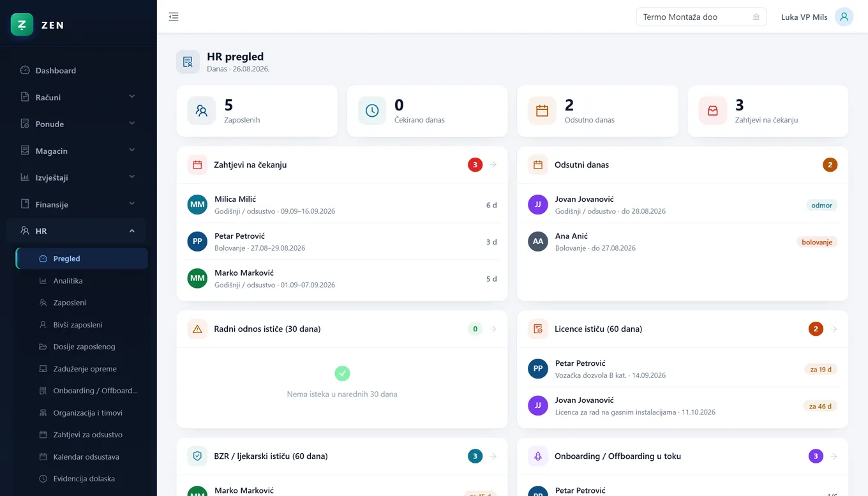Open Zaduženje opreme in sidebar
This screenshot has width=868, height=496.
[82, 369]
